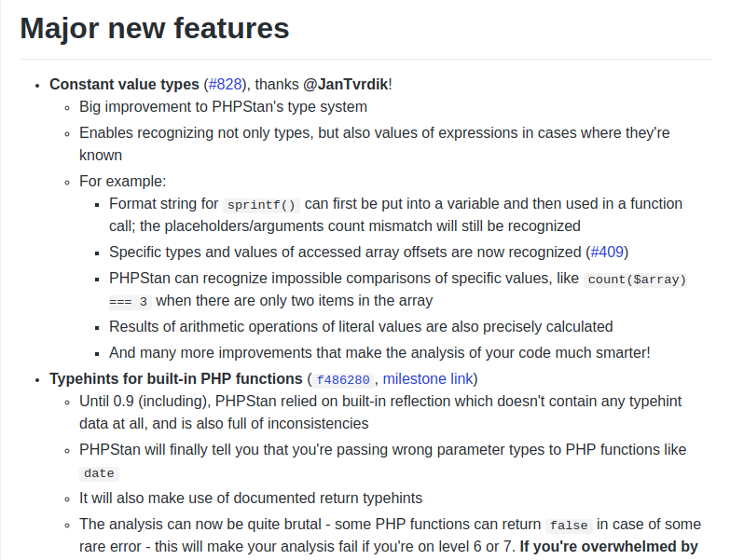Screen dimensions: 730x560
Task: Click 'Big improvement to PHPStan's type system' text
Action: point(223,107)
